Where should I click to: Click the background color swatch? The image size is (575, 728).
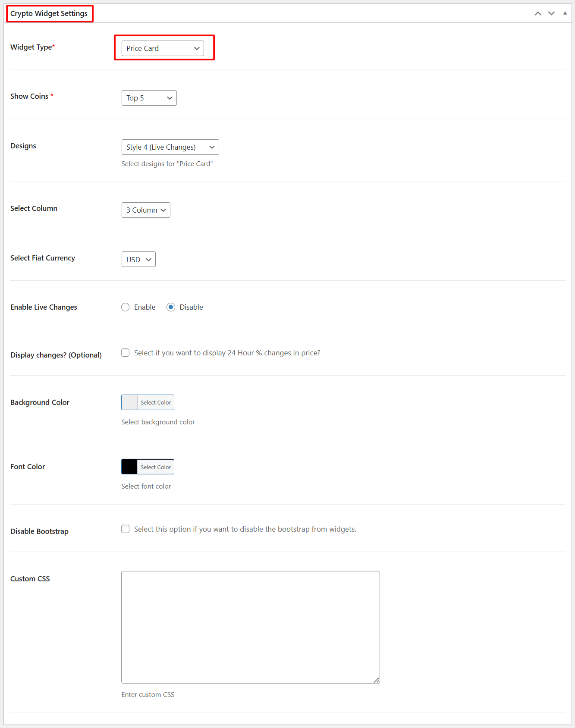(129, 402)
